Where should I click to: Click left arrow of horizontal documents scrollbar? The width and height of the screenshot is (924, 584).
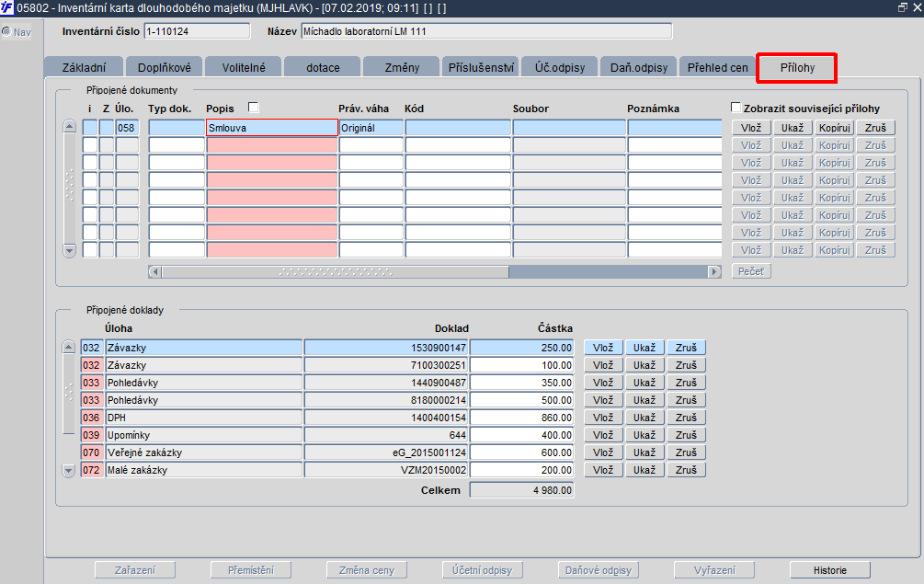[x=155, y=271]
